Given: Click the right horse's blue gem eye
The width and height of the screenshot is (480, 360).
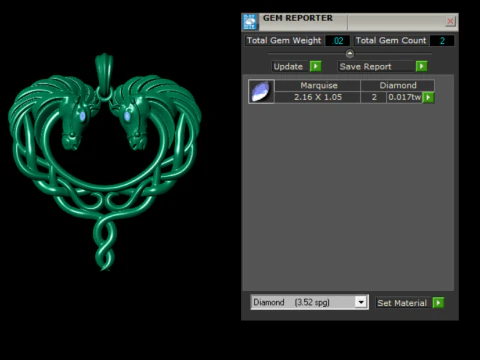Looking at the screenshot, I should pos(127,116).
